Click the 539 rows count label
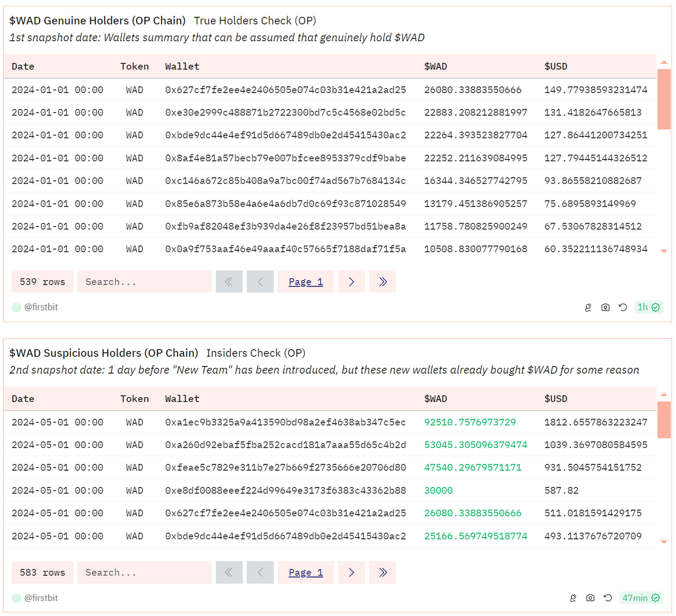 42,282
